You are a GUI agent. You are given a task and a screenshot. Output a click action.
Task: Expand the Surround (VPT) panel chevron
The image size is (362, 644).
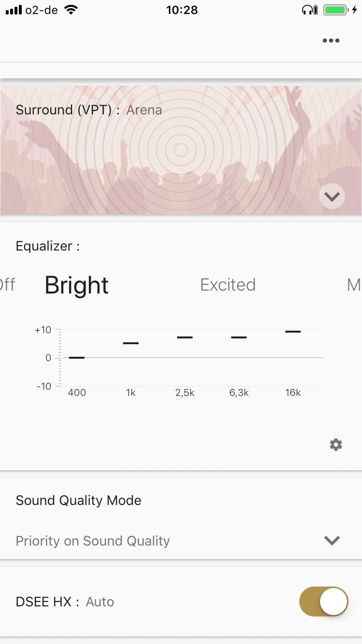click(332, 196)
